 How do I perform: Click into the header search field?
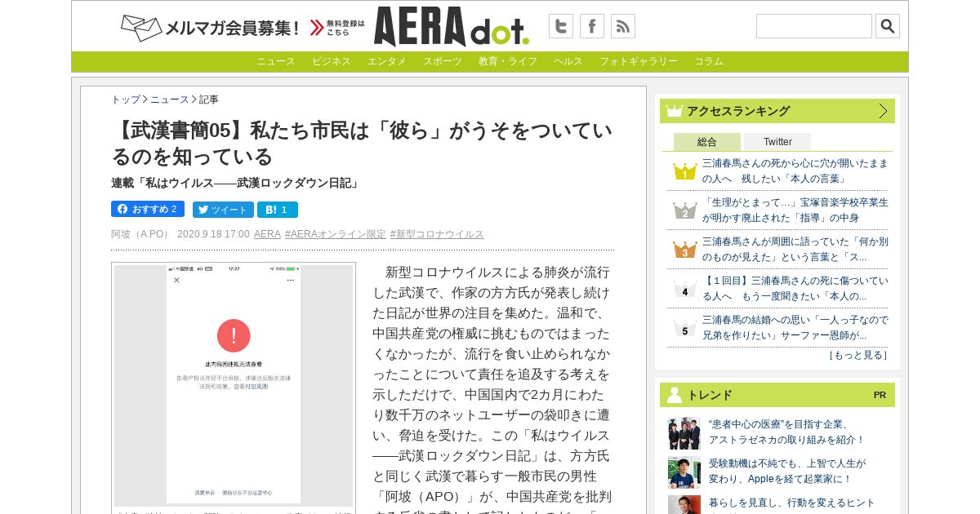click(814, 26)
